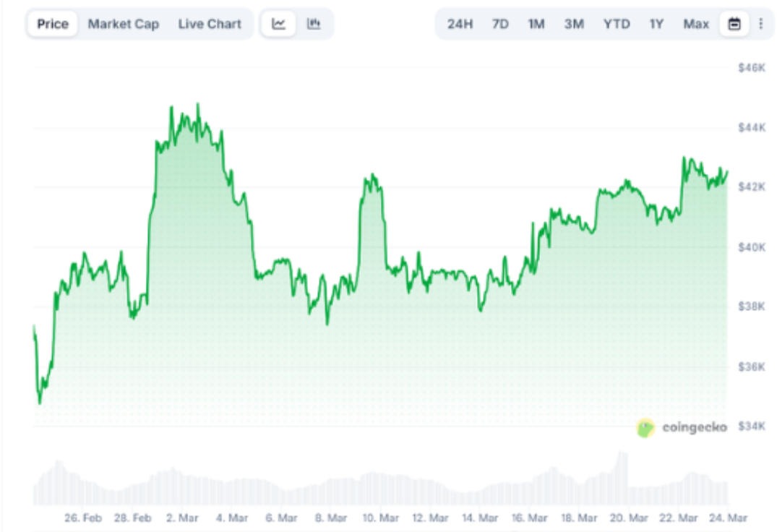Viewport: 777px width, 532px height.
Task: Set time range to 24H
Action: pyautogui.click(x=460, y=24)
